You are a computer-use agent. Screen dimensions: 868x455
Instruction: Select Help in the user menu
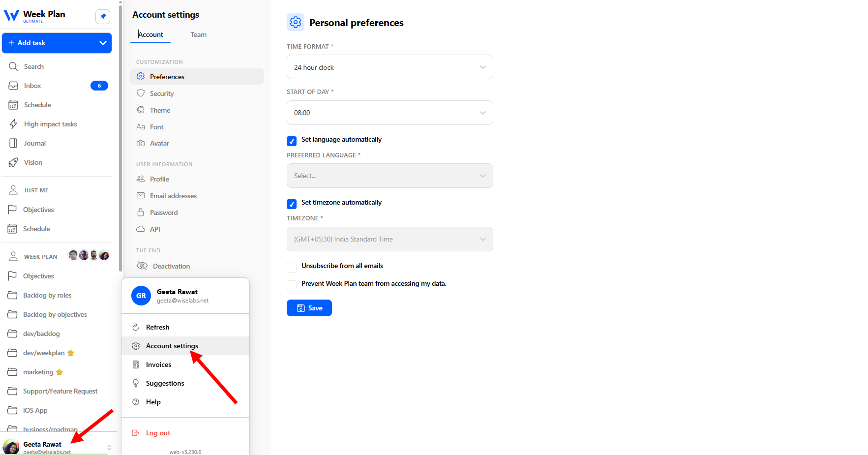point(185,402)
